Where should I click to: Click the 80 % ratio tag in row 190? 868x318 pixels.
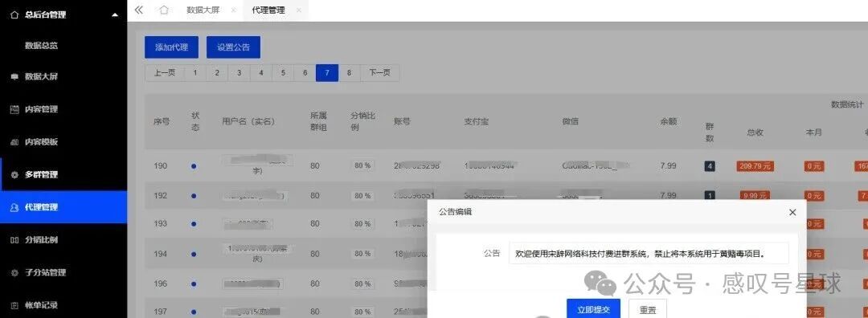[x=362, y=166]
